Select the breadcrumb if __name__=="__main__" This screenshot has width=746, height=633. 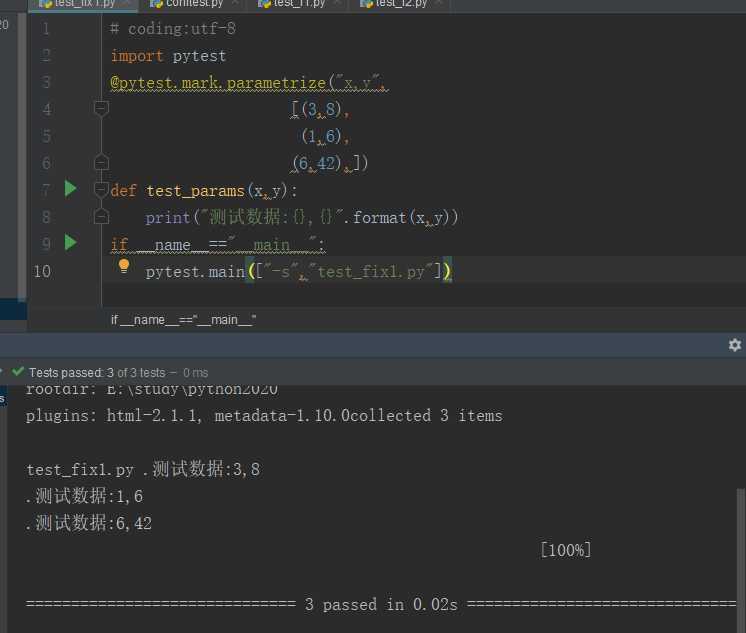coord(183,320)
